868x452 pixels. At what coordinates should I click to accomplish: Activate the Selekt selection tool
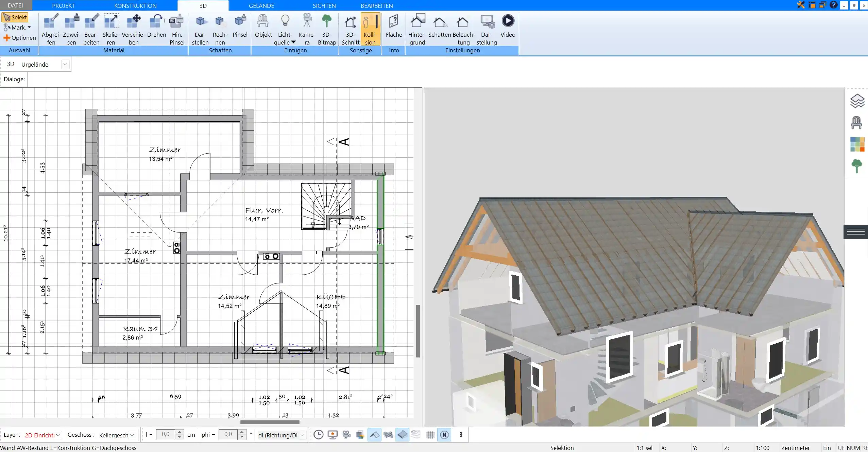[x=15, y=17]
